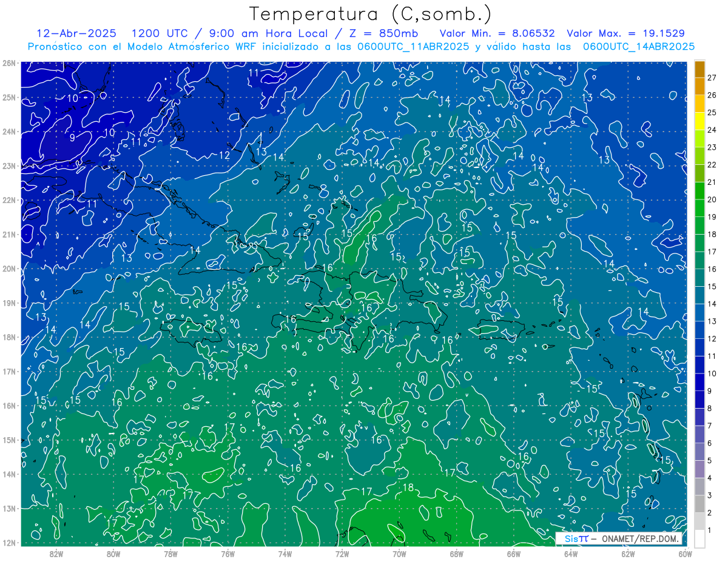Click the 82W longitude axis label
The height and width of the screenshot is (562, 728).
56,554
